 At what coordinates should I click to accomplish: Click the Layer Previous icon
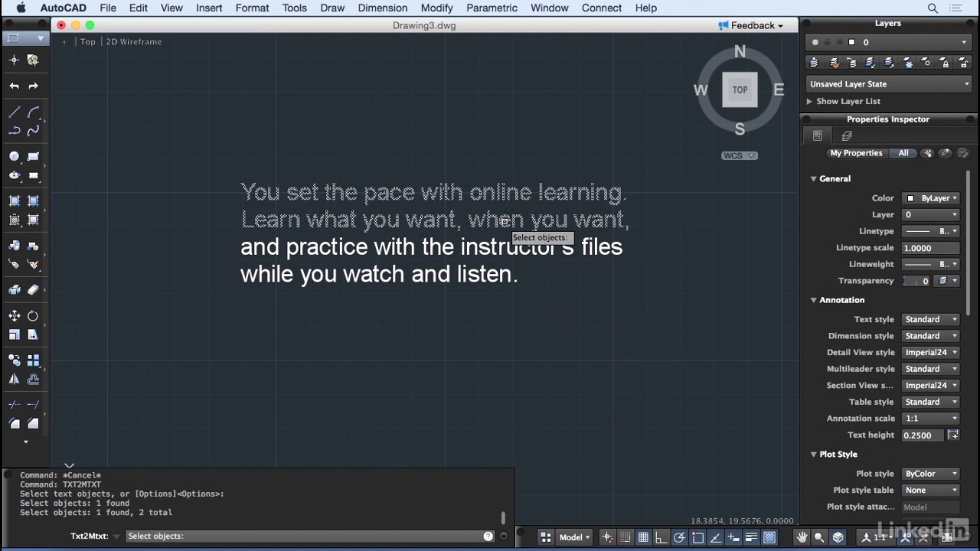click(x=851, y=62)
